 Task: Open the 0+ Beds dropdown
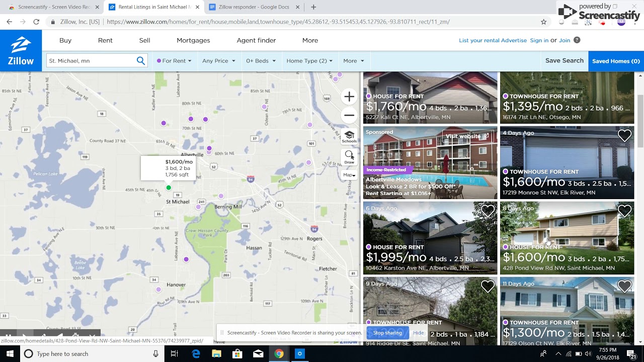click(261, 61)
